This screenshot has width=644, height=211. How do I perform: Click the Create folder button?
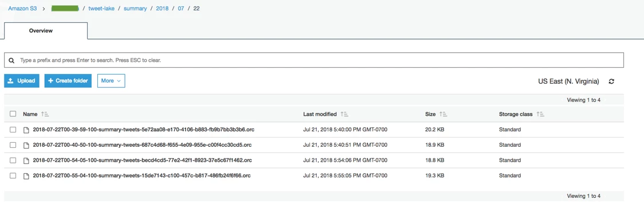coord(68,81)
